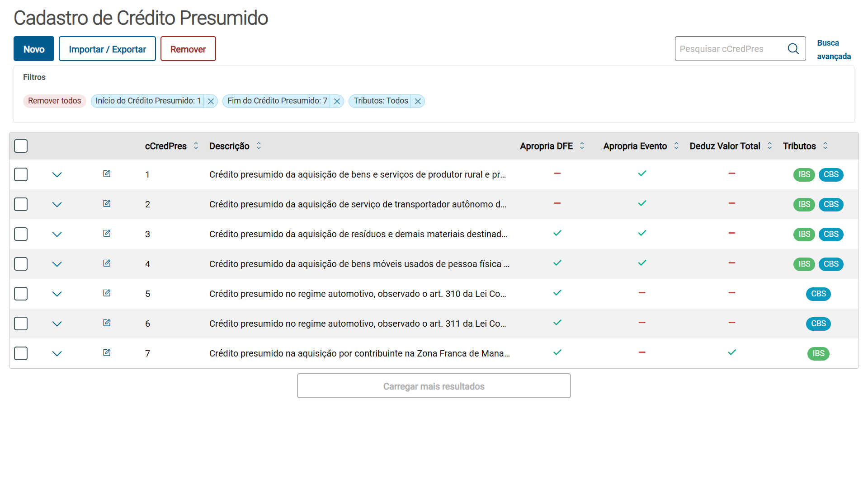Expand row 5 details chevron

57,294
